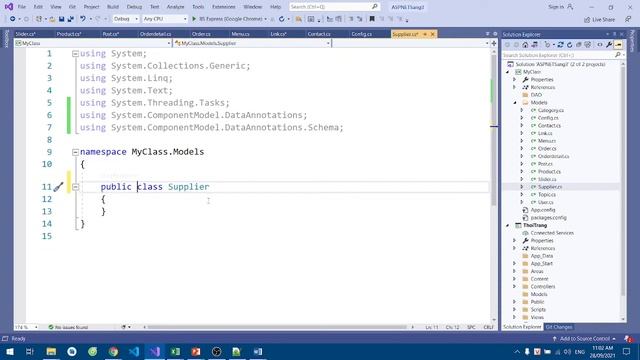Switch to the Orderdetail.cs tab
The image size is (640, 360).
coord(156,34)
